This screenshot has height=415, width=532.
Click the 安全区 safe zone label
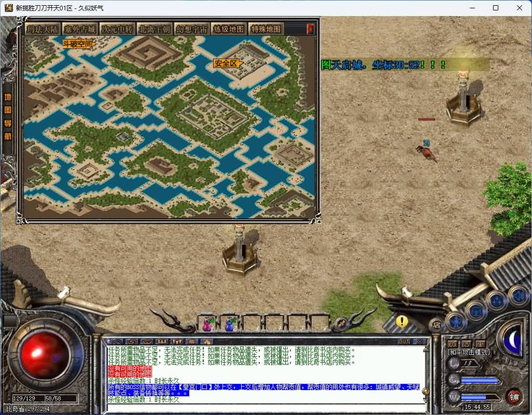point(227,63)
